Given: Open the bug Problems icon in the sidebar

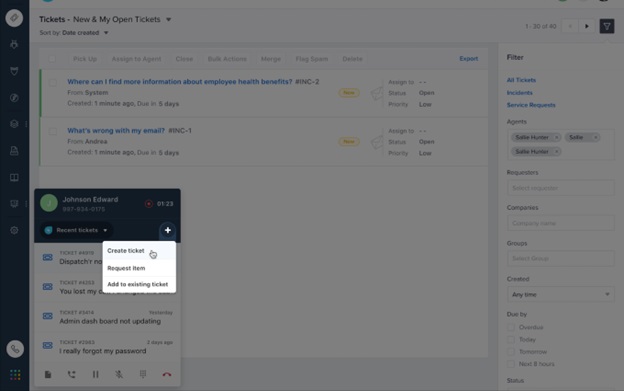Looking at the screenshot, I should 14,44.
